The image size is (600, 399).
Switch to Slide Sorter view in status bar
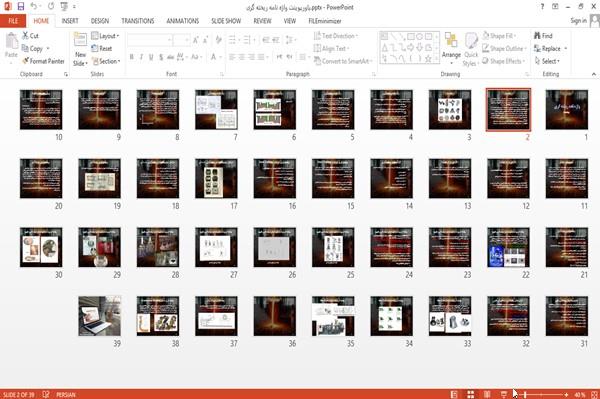pos(471,394)
